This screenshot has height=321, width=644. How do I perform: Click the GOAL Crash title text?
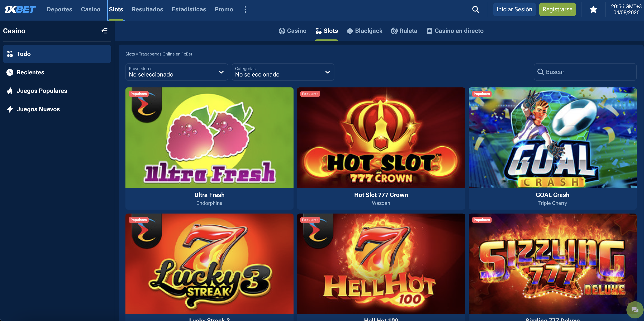[x=553, y=195]
